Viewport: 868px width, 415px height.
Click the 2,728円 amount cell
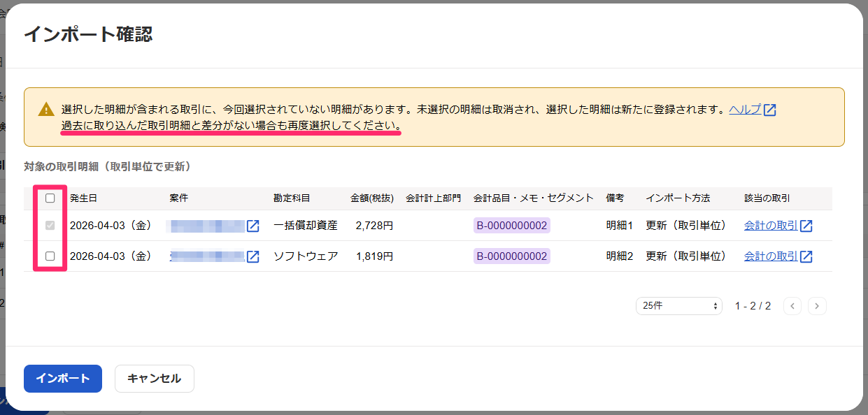coord(374,226)
